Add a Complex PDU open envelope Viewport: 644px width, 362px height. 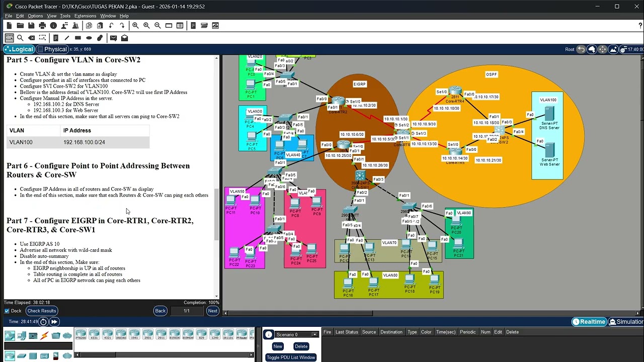point(124,38)
